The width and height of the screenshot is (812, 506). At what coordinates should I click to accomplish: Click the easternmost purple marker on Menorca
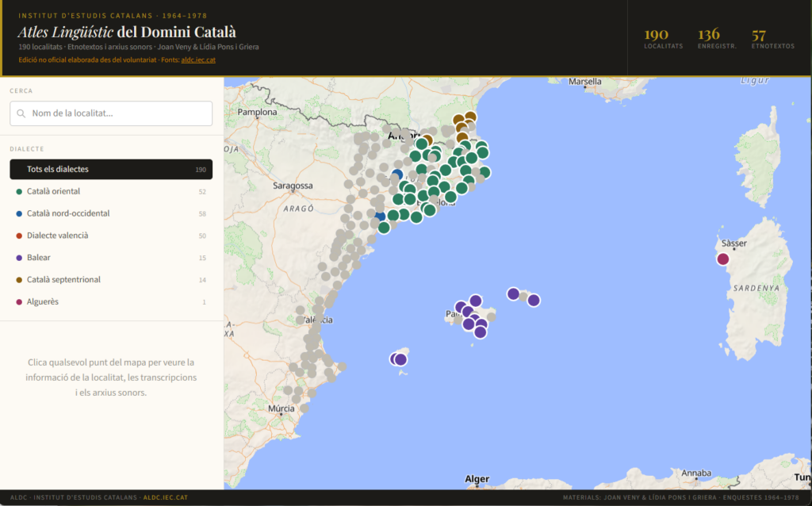534,300
